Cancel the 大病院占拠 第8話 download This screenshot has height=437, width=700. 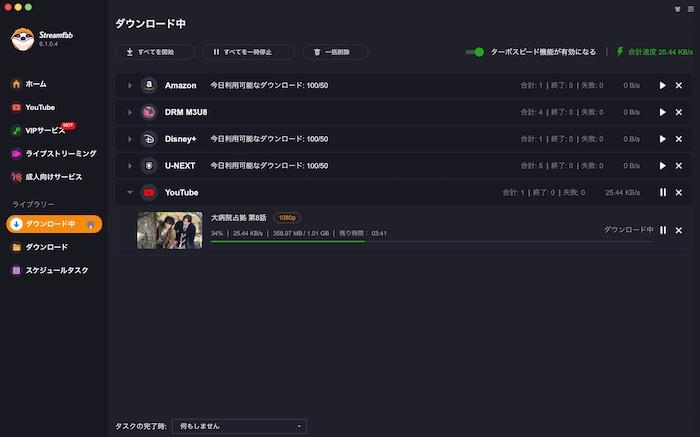point(679,230)
